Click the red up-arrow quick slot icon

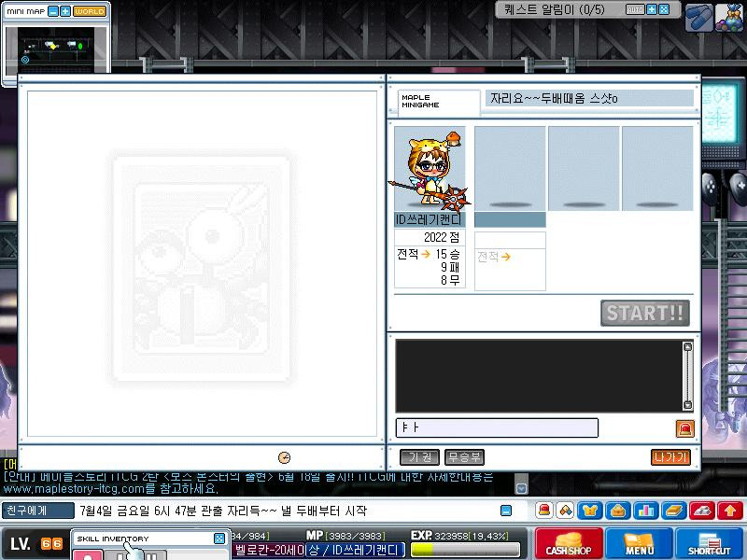tap(730, 511)
